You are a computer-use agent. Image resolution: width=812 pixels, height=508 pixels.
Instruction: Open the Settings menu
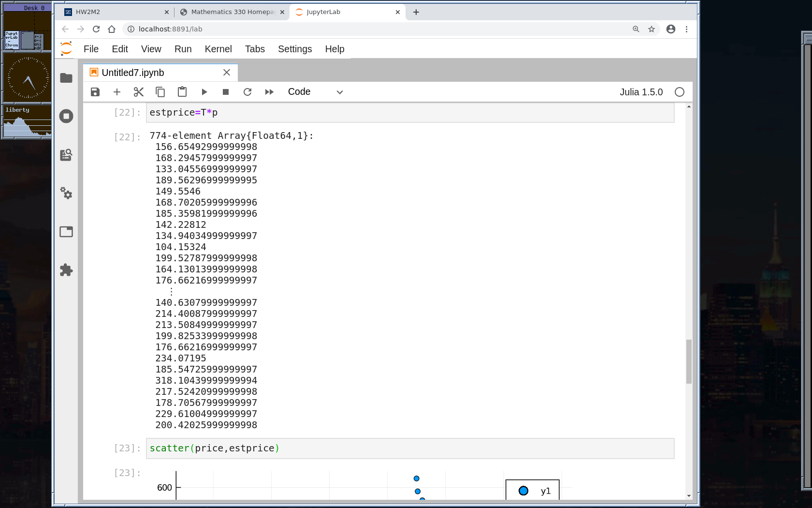click(294, 49)
